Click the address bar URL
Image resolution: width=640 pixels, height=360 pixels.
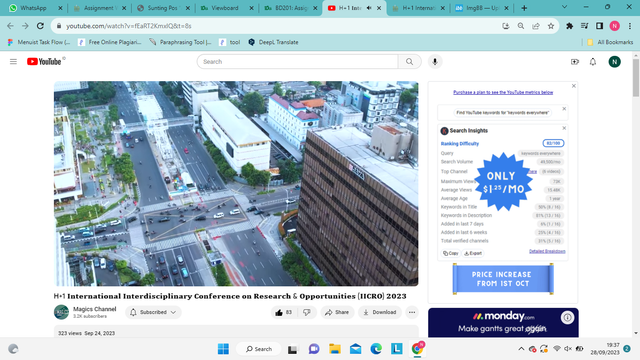129,26
